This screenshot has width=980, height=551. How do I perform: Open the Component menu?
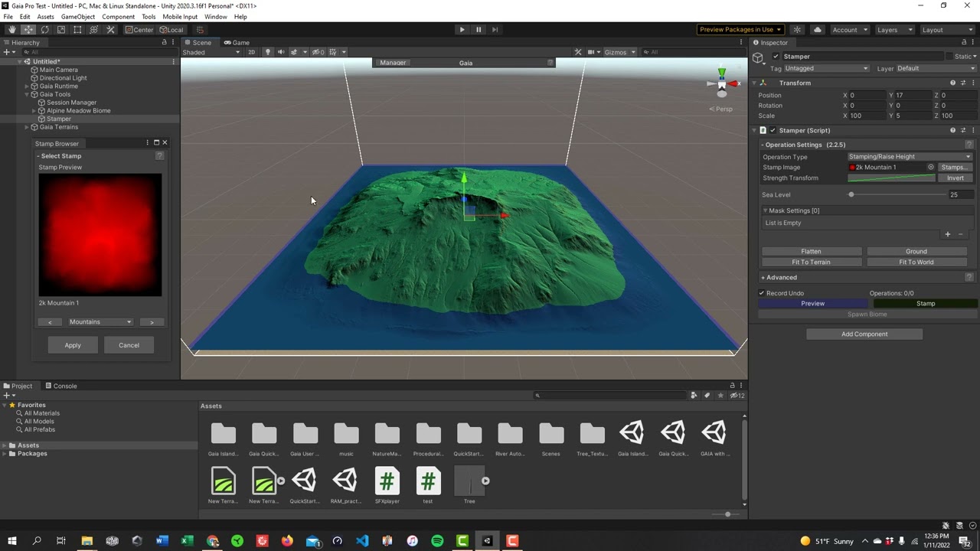[118, 17]
